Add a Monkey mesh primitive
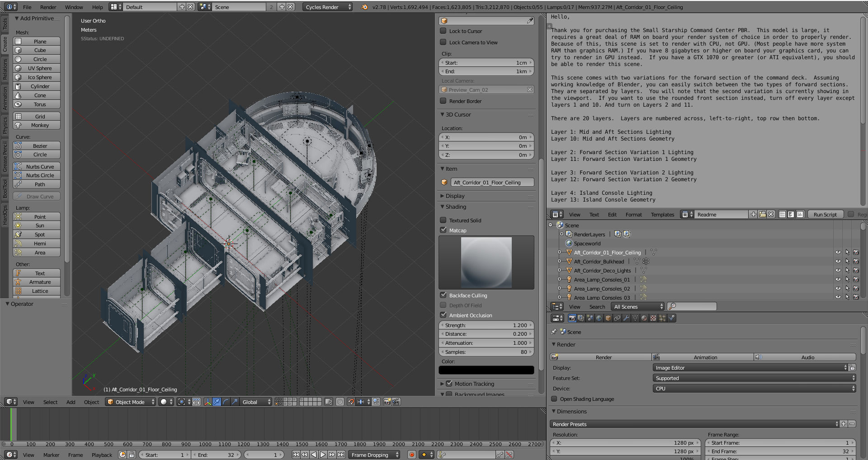 tap(40, 125)
